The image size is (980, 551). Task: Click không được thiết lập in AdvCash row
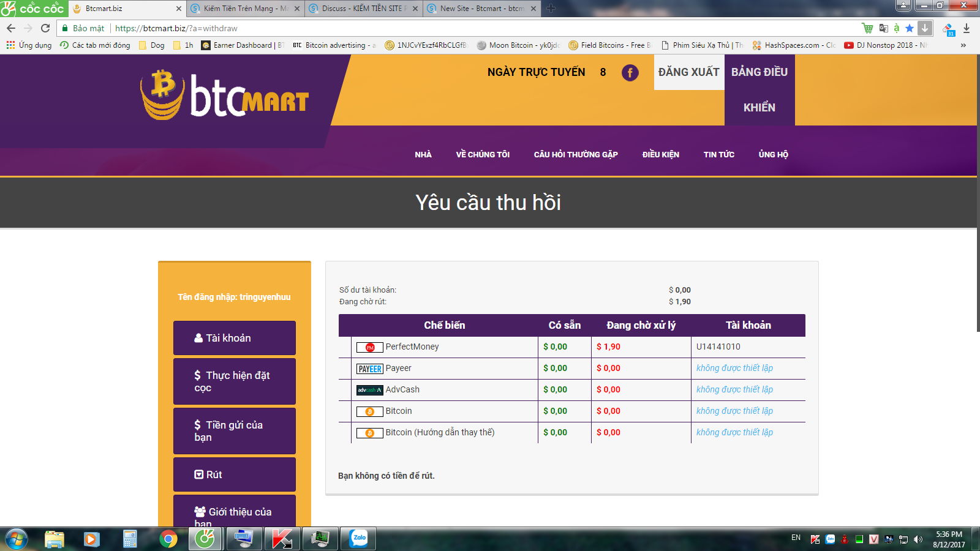coord(734,389)
